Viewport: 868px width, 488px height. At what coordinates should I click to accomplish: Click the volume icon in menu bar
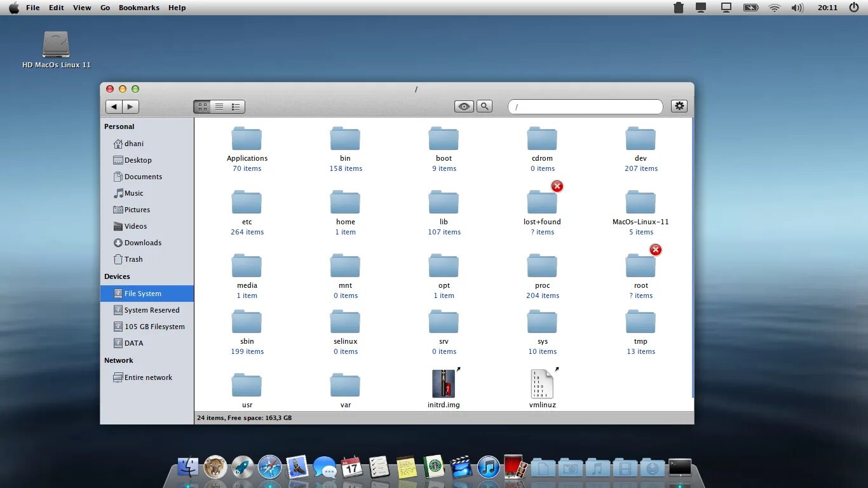pos(797,8)
